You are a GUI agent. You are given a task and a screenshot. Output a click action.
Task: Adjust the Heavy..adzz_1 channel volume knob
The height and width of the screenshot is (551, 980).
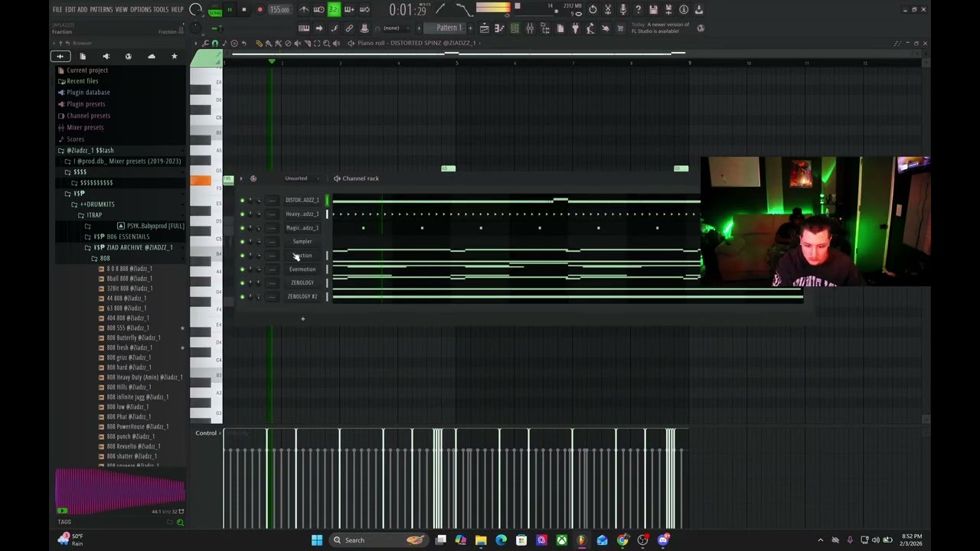259,214
